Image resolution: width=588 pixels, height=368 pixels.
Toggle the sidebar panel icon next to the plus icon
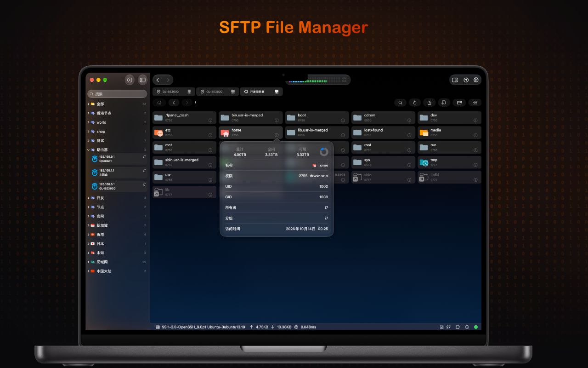coord(142,80)
